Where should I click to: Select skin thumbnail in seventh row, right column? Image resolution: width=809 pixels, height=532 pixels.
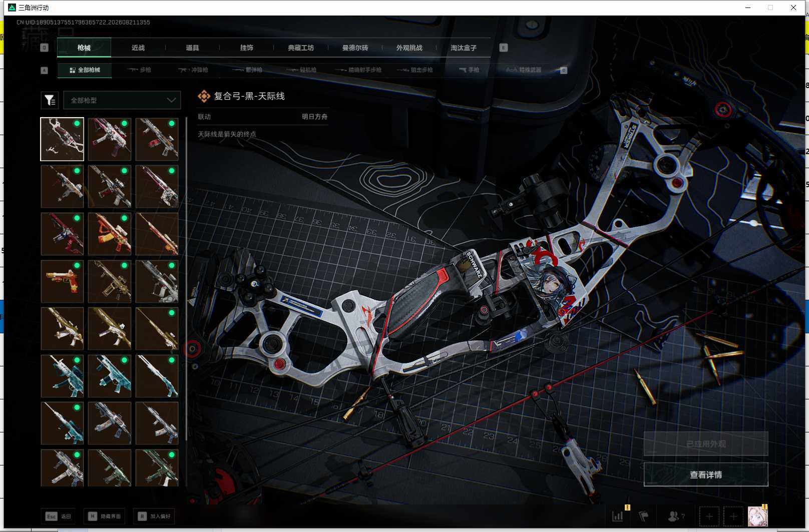157,423
